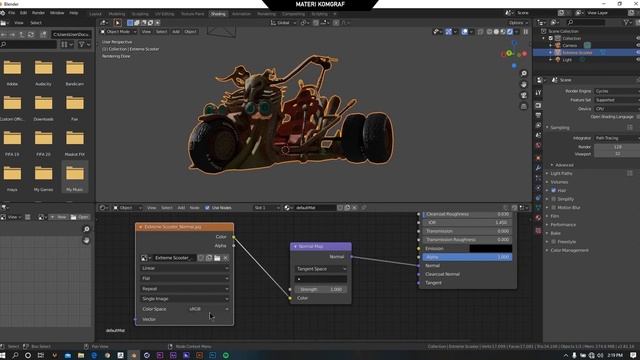Open the Integrator Path Tracing dropdown

coord(617,138)
